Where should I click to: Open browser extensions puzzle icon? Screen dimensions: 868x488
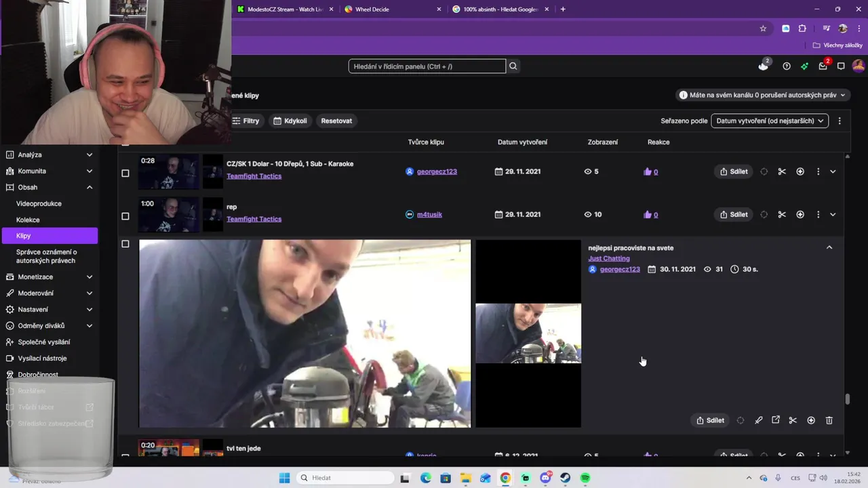802,28
